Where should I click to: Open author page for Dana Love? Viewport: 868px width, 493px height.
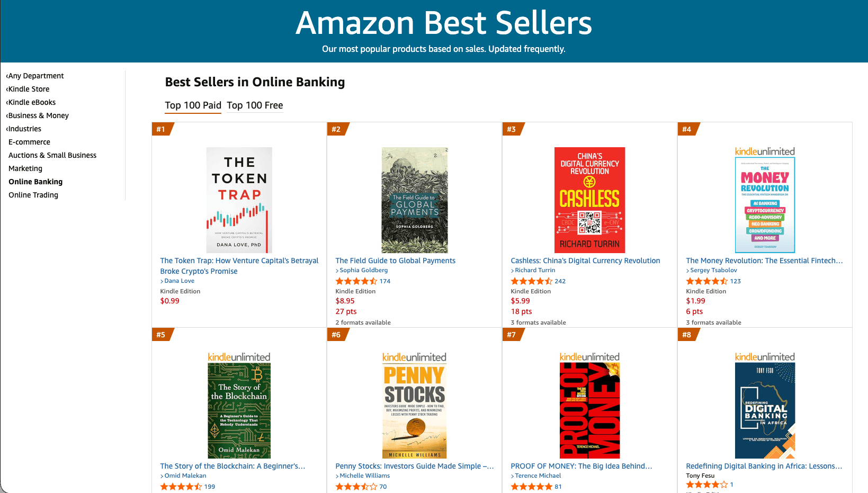(x=179, y=281)
